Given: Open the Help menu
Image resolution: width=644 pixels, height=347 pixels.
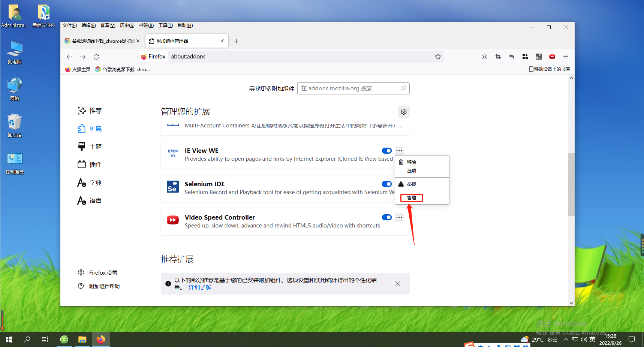Looking at the screenshot, I should [x=185, y=25].
